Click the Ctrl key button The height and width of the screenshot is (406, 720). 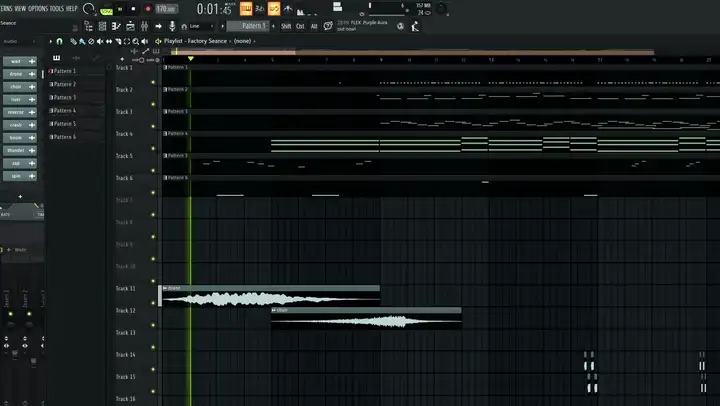point(300,26)
